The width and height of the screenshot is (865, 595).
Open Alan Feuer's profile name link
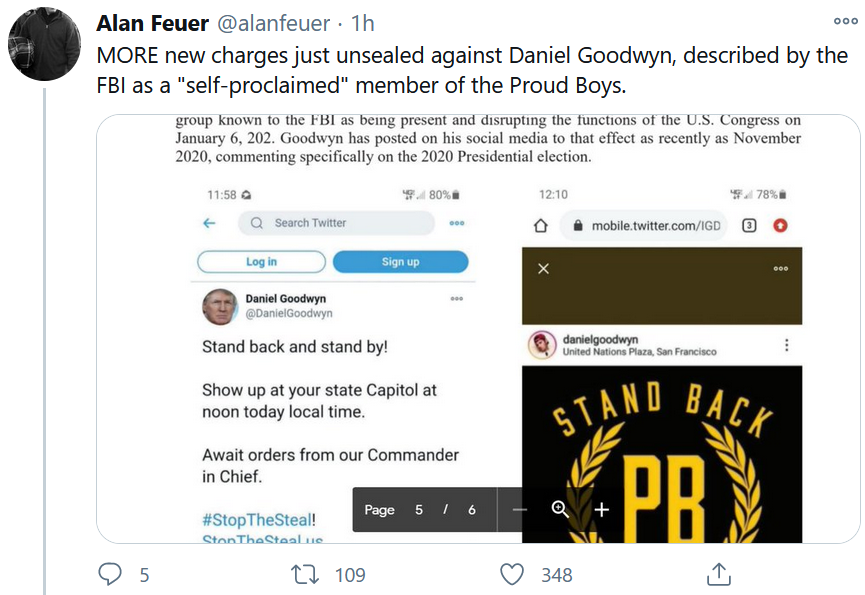pos(150,22)
